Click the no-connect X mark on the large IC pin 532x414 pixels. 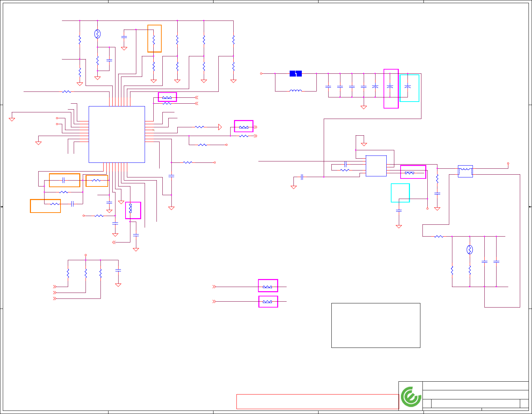153,130
